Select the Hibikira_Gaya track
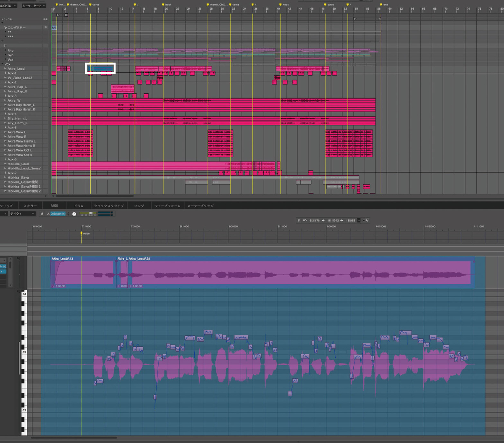This screenshot has width=504, height=443. coord(18,177)
